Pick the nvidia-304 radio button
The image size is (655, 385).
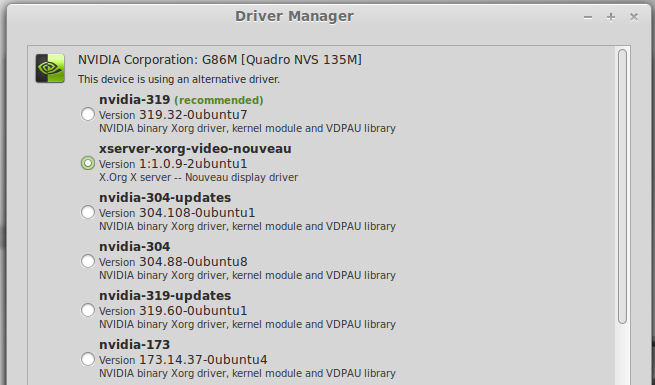(88, 261)
